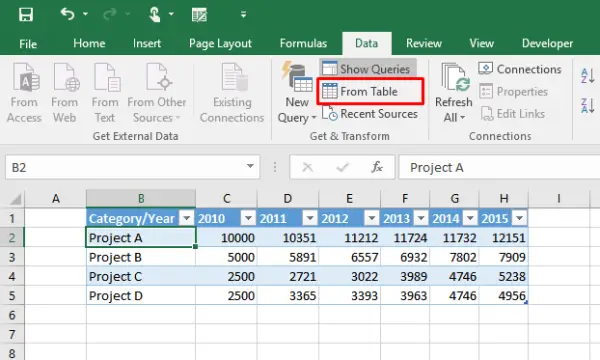Click the From Table button

click(x=370, y=91)
